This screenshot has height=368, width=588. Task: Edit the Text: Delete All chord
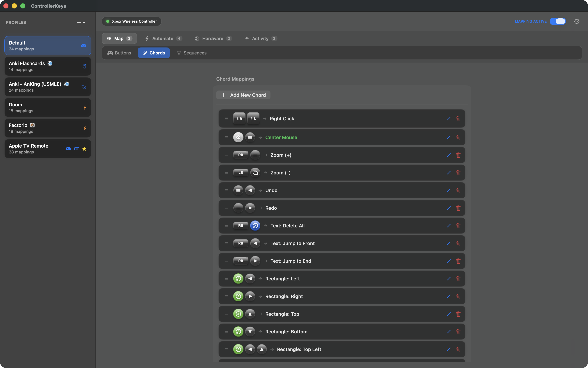[x=449, y=226]
